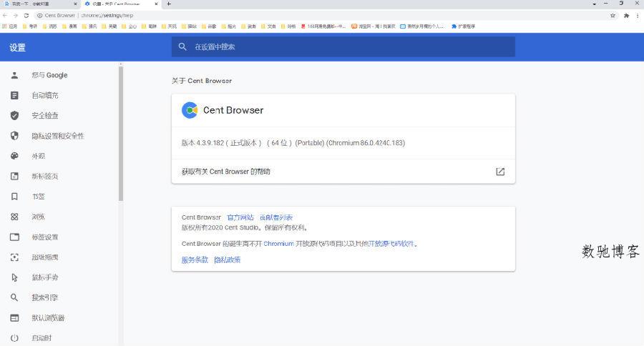Add a new tab with the plus button
Image resolution: width=644 pixels, height=346 pixels.
(169, 4)
